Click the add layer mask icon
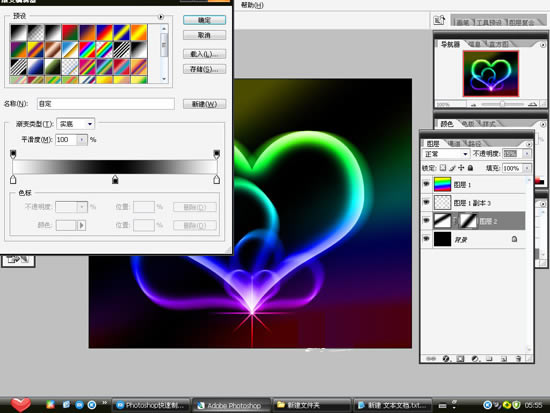 tap(461, 359)
